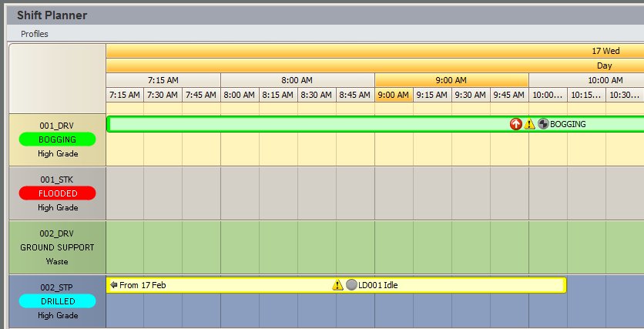Image resolution: width=644 pixels, height=329 pixels.
Task: Click the 9:30 AM column header
Action: (x=471, y=95)
